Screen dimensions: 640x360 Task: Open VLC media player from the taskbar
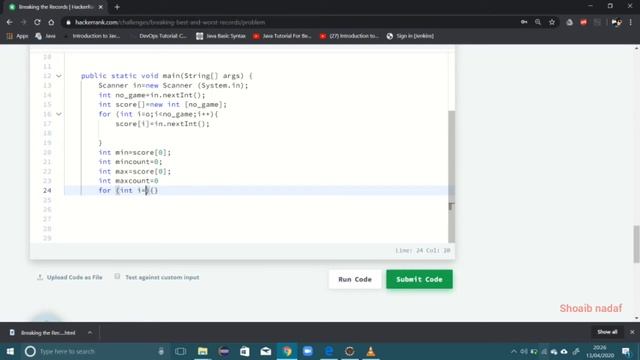click(x=371, y=351)
